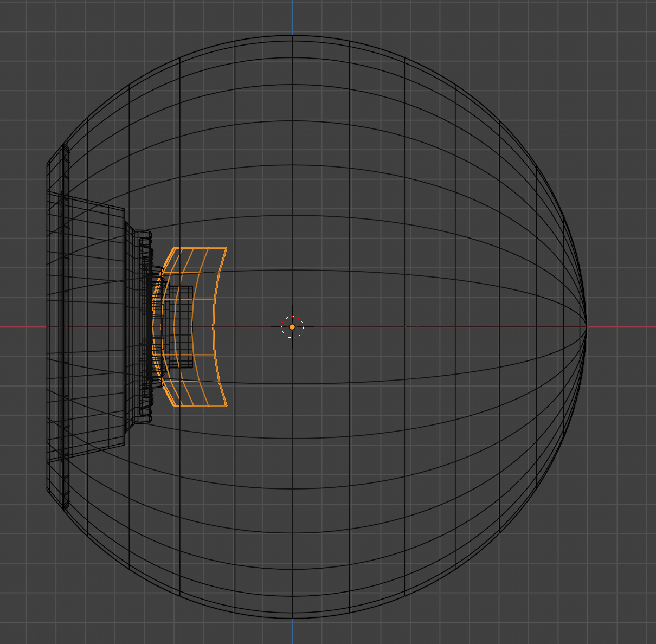Click the blue axis line above the sphere
The height and width of the screenshot is (644, 656).
pyautogui.click(x=292, y=16)
